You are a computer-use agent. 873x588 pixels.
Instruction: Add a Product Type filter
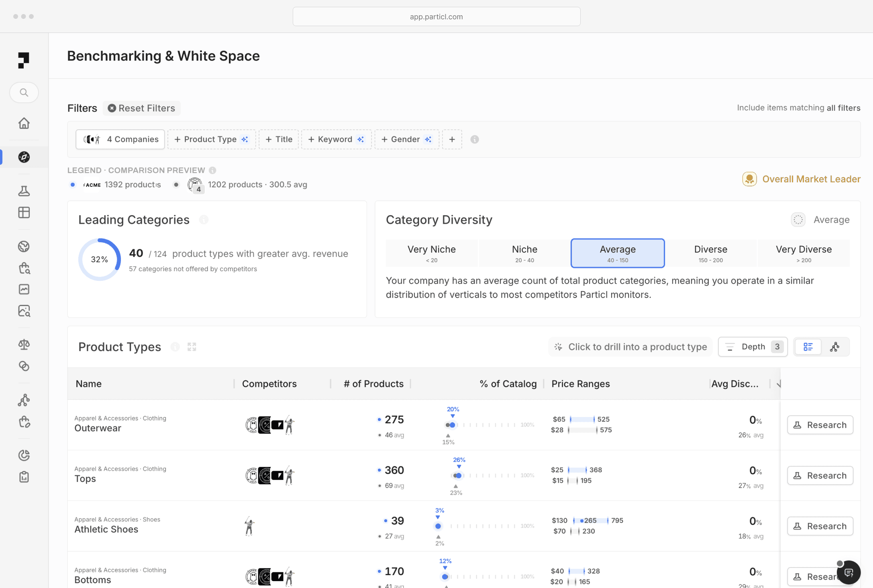tap(211, 139)
